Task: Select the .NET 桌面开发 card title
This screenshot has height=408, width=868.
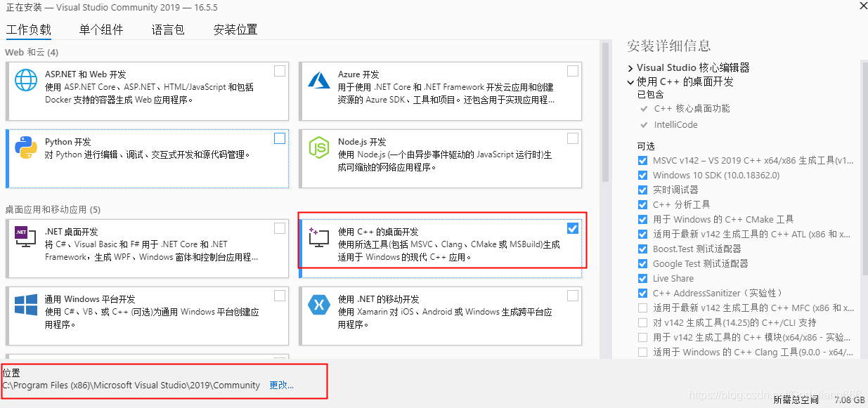Action: (x=71, y=231)
